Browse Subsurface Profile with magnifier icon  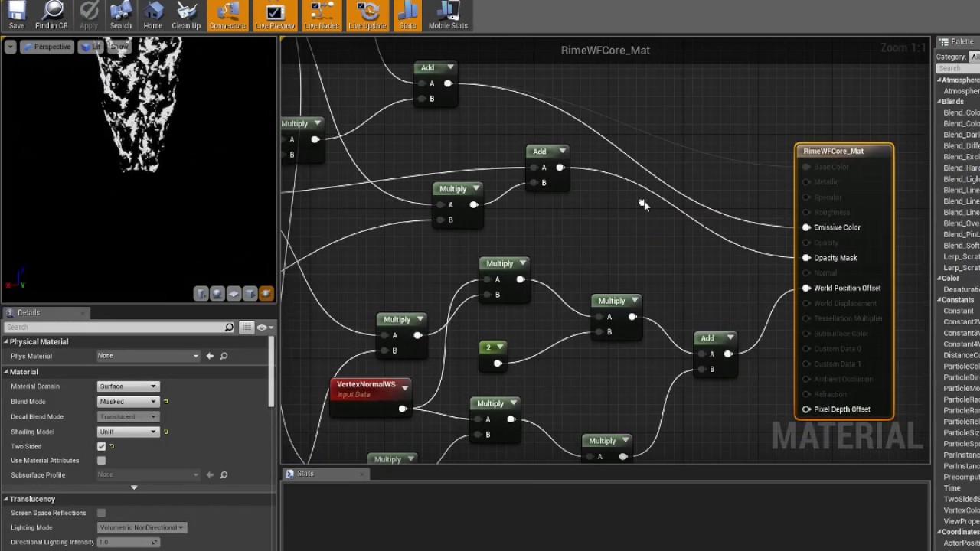click(224, 475)
